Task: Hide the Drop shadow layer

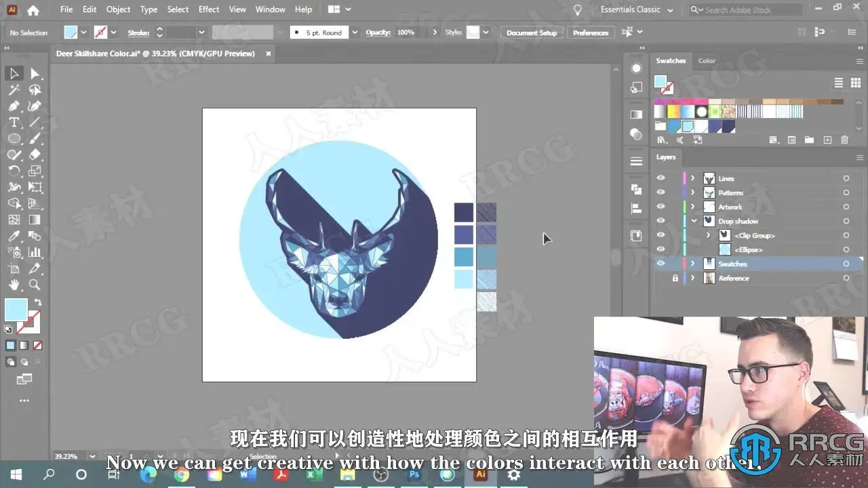Action: [x=660, y=221]
